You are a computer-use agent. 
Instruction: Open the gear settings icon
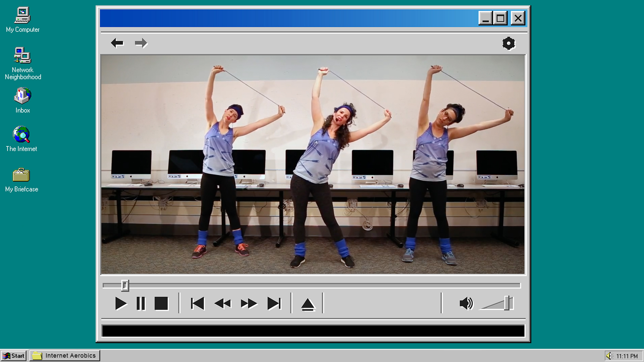pyautogui.click(x=508, y=43)
